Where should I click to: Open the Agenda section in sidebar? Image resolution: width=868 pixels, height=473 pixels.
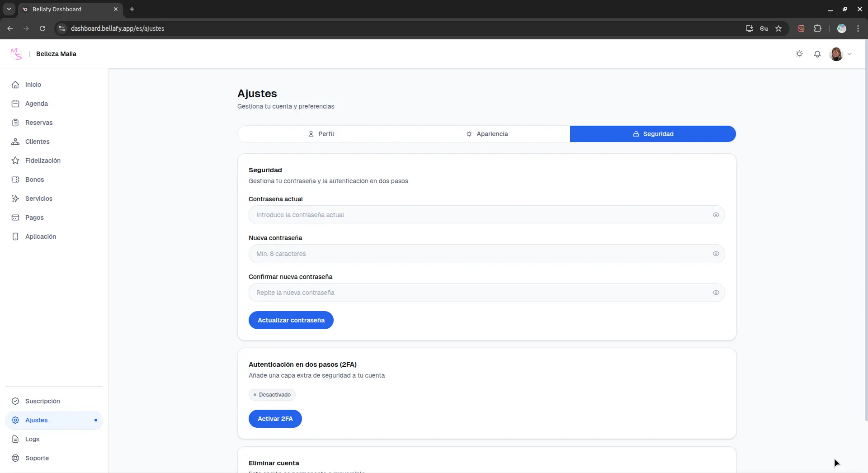[x=37, y=104]
